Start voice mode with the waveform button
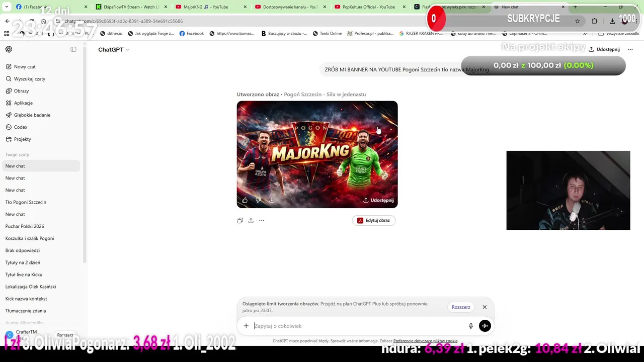644x362 pixels. 485,326
